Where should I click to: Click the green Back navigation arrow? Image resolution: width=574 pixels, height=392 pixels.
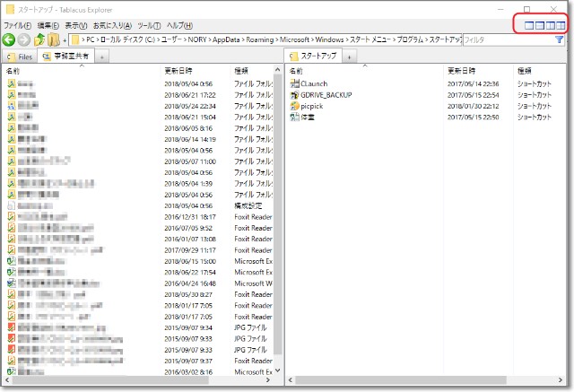click(9, 40)
